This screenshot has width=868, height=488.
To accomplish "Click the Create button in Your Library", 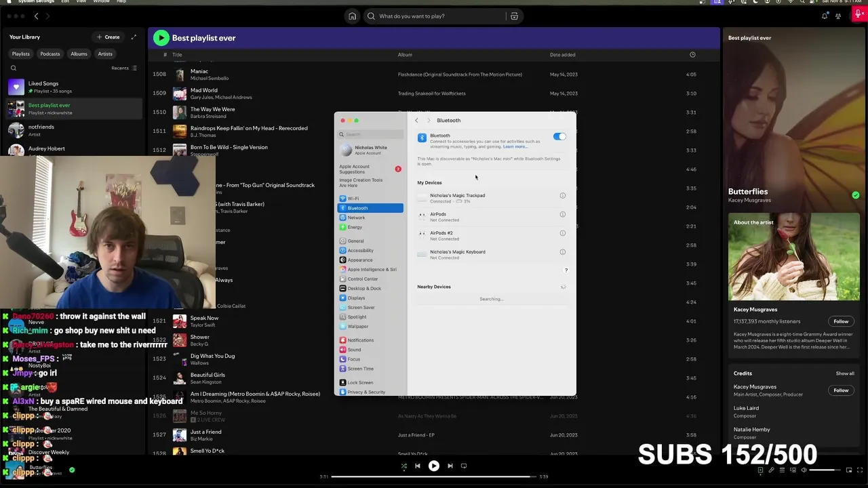I will (x=108, y=37).
